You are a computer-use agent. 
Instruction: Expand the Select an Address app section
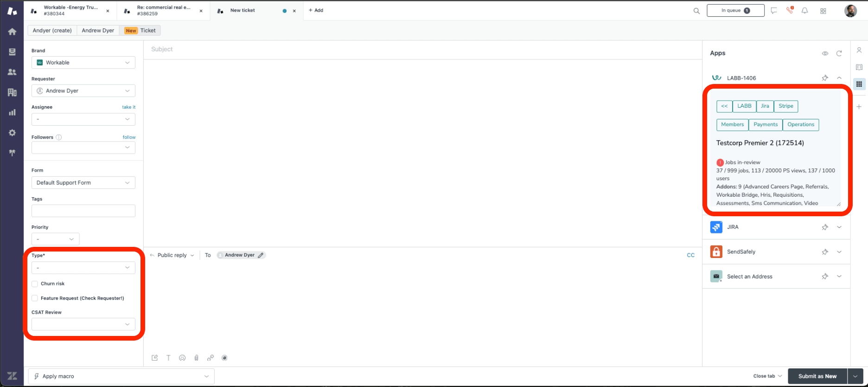[839, 277]
